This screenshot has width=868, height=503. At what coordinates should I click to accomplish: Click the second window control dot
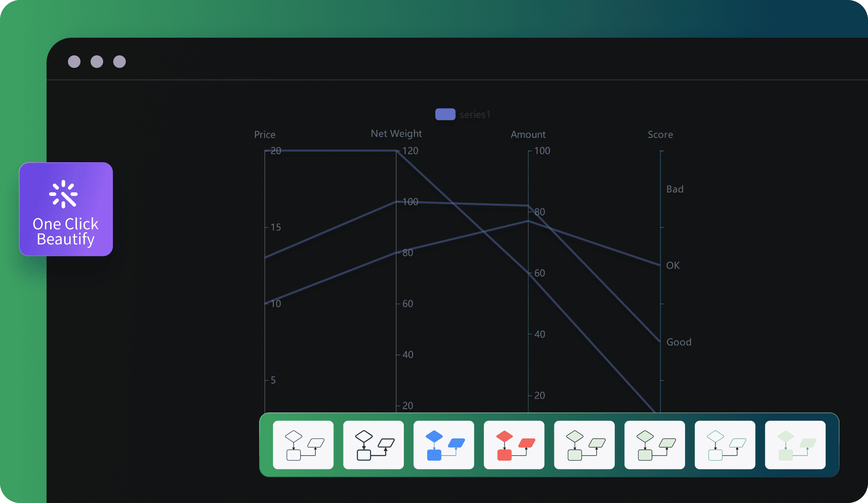[97, 62]
